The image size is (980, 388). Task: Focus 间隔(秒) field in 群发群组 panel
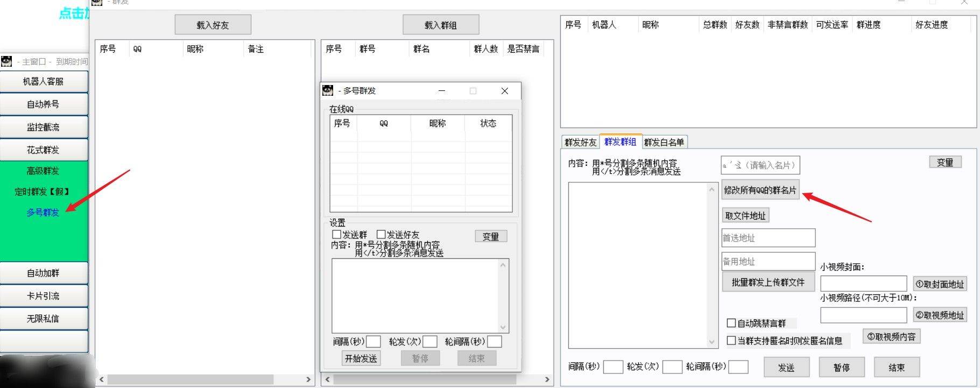613,367
